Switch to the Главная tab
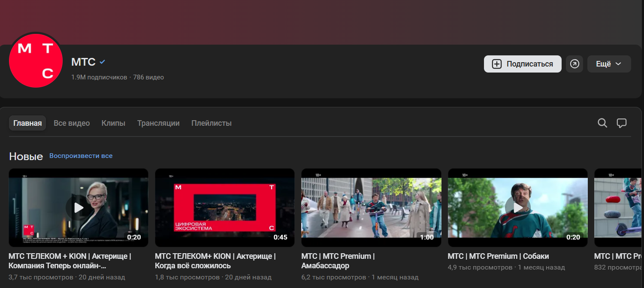Image resolution: width=644 pixels, height=288 pixels. [x=27, y=123]
